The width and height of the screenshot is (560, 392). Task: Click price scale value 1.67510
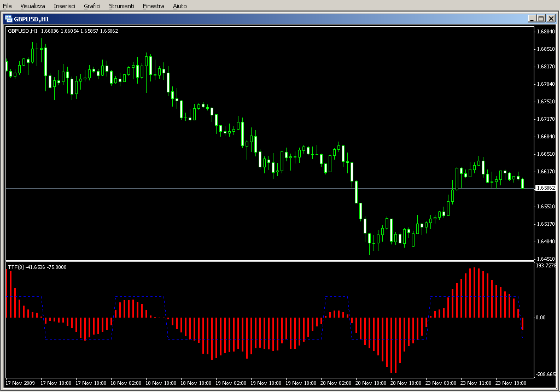pyautogui.click(x=546, y=101)
